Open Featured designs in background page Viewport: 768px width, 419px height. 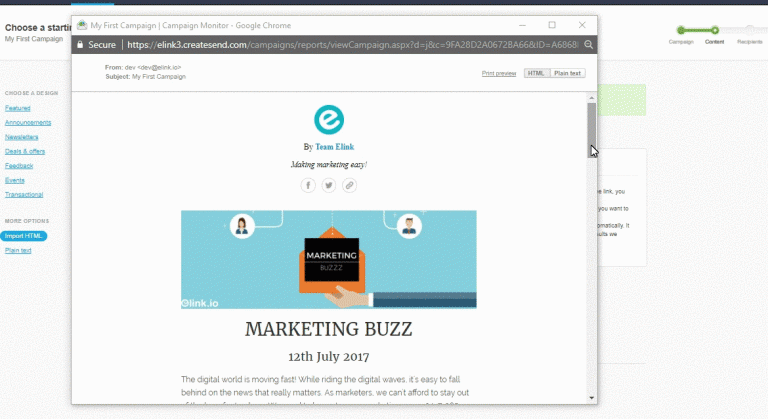click(x=18, y=108)
